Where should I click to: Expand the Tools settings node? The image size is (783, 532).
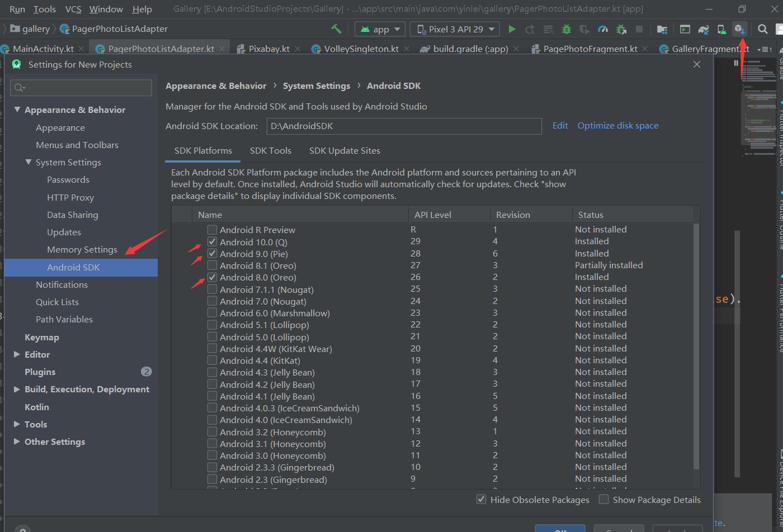pyautogui.click(x=17, y=424)
